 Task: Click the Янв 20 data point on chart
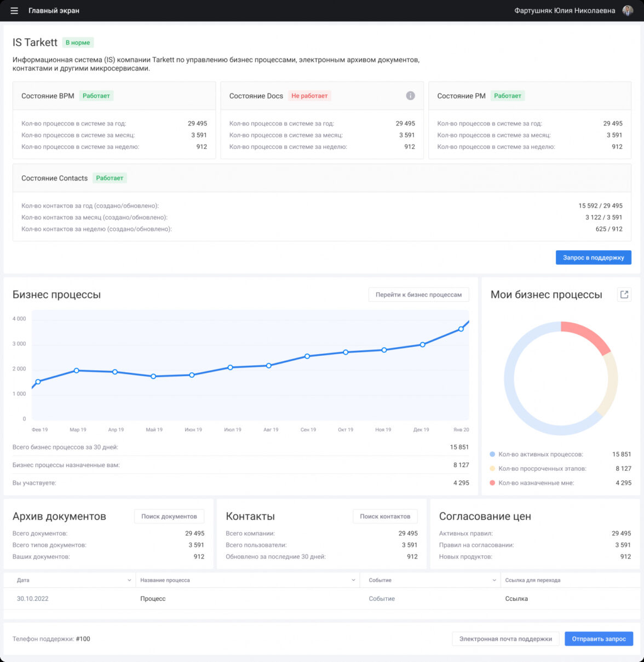461,329
